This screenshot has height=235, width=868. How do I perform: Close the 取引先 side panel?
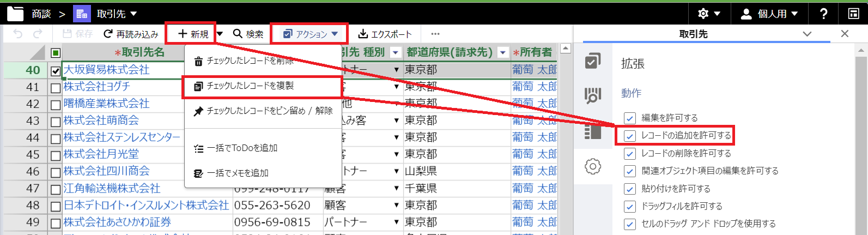click(x=845, y=34)
